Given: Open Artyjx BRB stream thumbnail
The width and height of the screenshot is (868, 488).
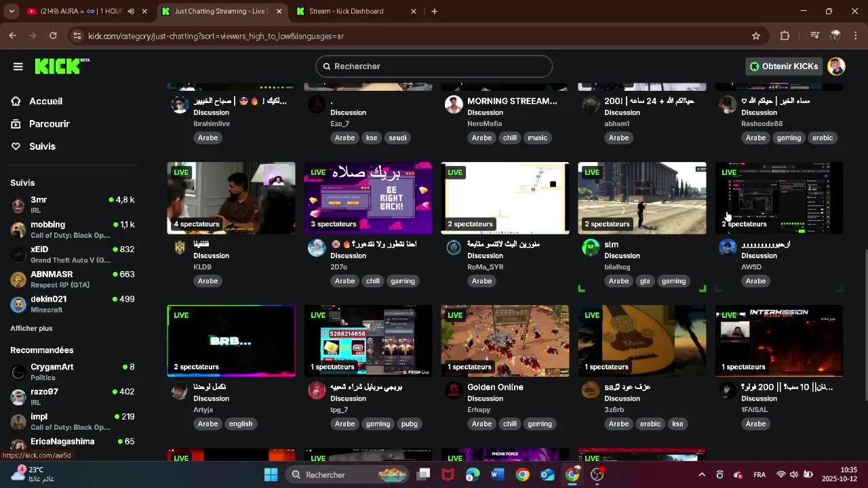Looking at the screenshot, I should (231, 341).
